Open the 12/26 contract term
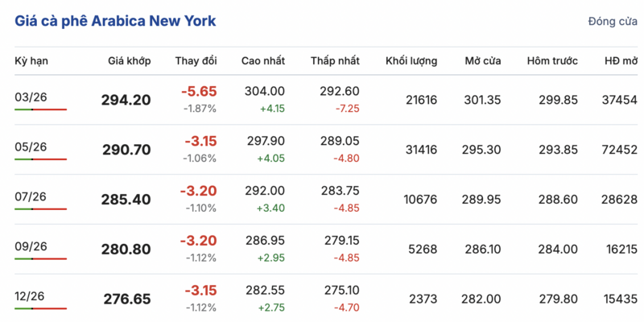The height and width of the screenshot is (322, 644). (31, 296)
